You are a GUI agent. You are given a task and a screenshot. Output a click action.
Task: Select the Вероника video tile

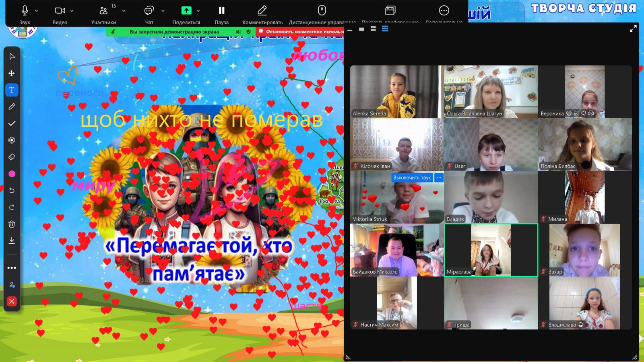pyautogui.click(x=585, y=92)
